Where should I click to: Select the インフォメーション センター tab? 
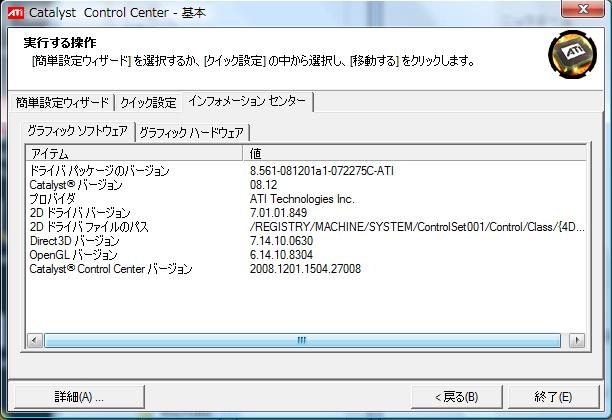(x=247, y=101)
